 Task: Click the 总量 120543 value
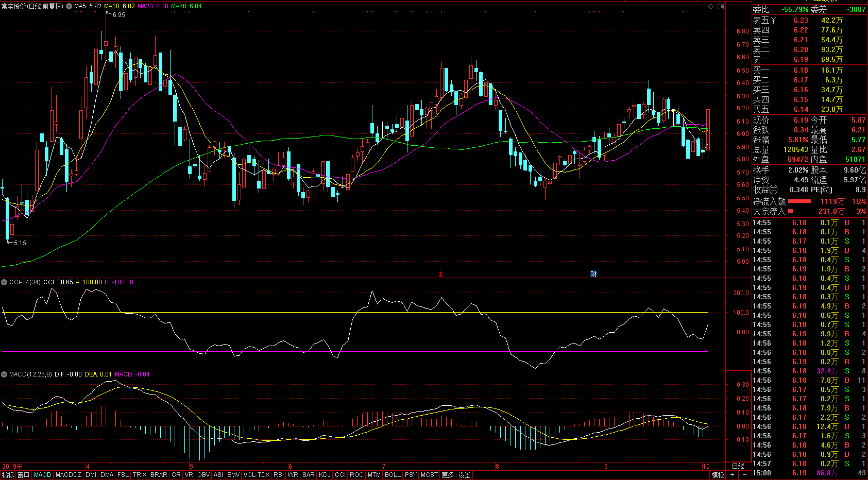coord(796,149)
